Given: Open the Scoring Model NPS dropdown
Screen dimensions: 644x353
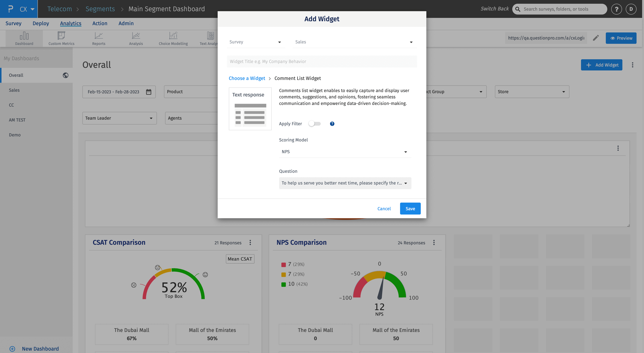Looking at the screenshot, I should pyautogui.click(x=345, y=152).
